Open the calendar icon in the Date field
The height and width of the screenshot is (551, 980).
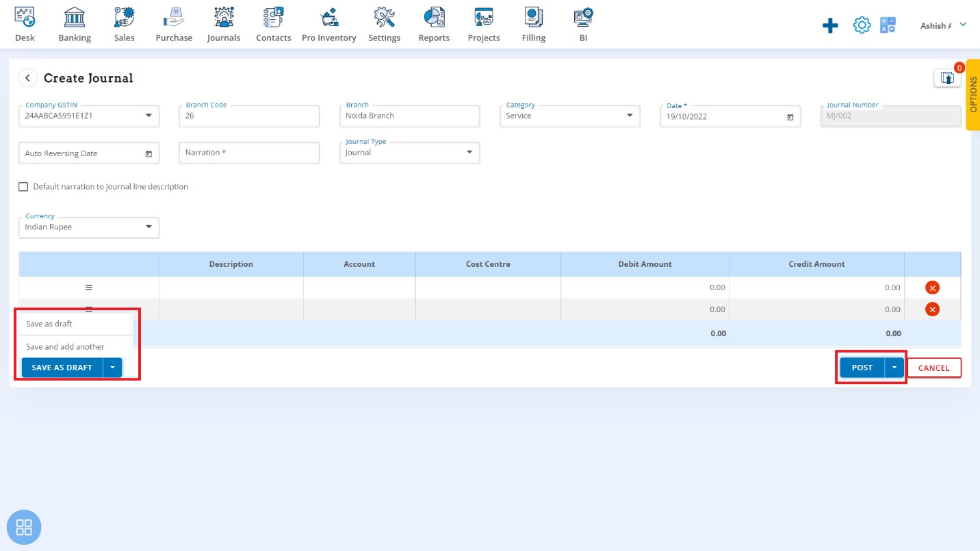coord(790,117)
